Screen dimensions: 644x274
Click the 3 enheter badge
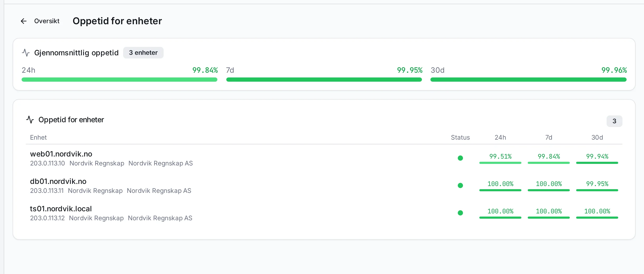[143, 53]
